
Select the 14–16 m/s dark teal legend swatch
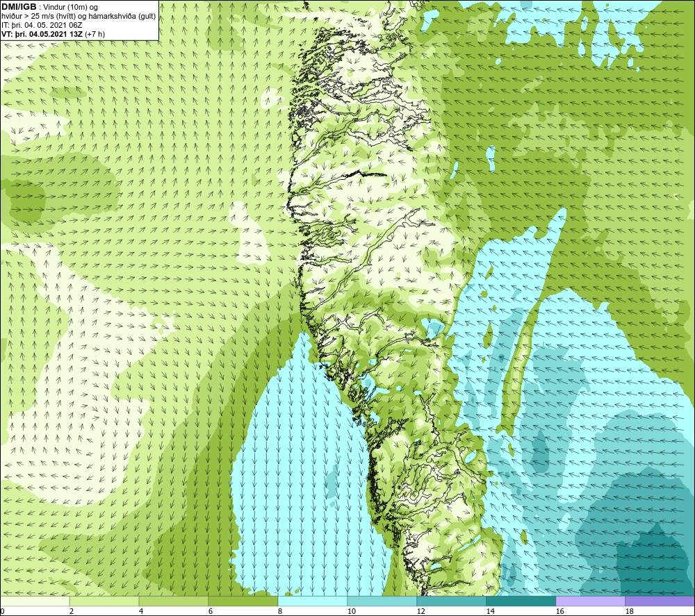[x=521, y=601]
